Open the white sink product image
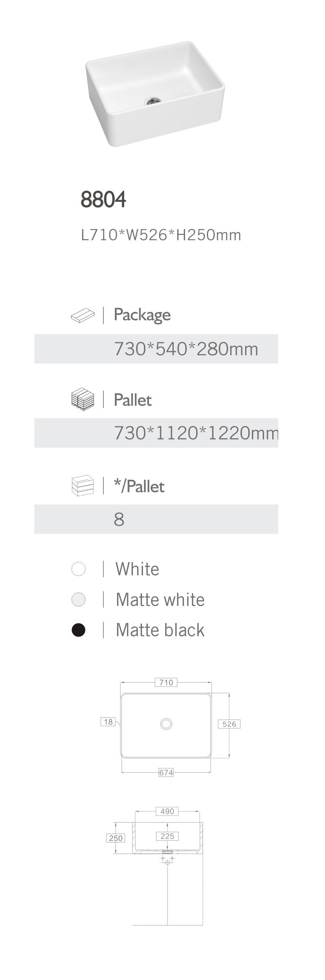This screenshot has width=325, height=980. 154,93
